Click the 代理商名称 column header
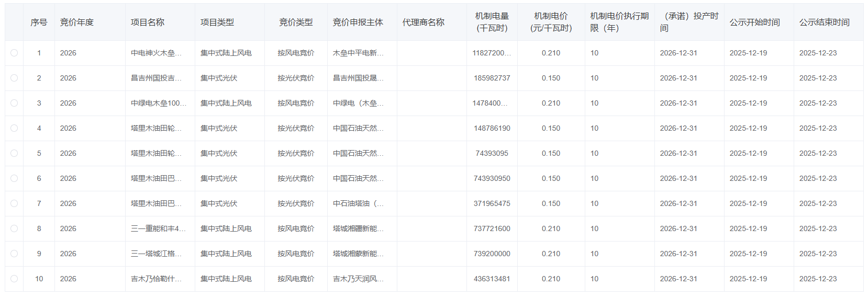Viewport: 868px width, 298px height. pos(423,22)
